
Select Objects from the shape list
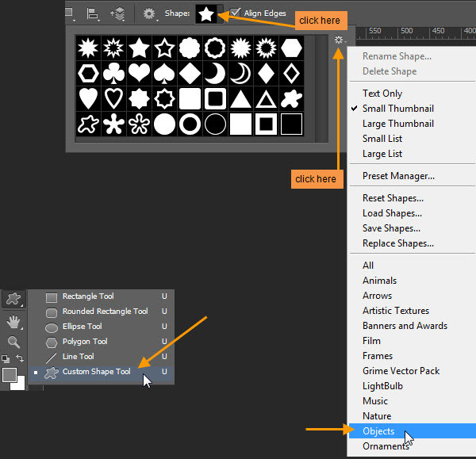click(x=378, y=431)
